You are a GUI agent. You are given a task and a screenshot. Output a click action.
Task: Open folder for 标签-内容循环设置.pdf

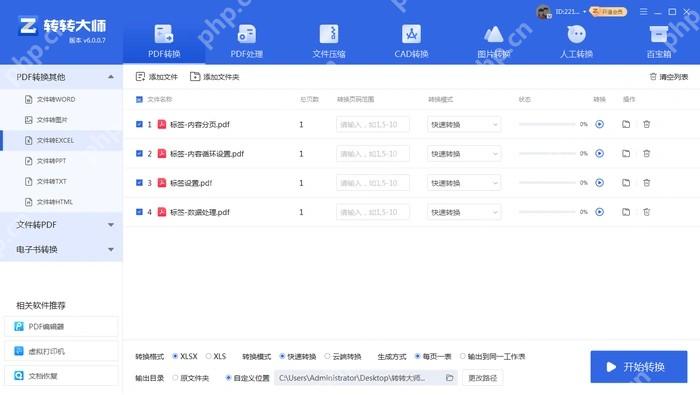point(626,154)
